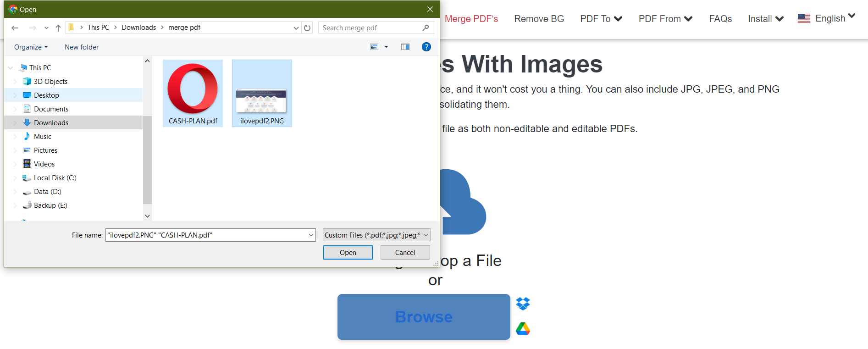Screen dimensions: 868x349
Task: Select the ilovepdf2.PNG file thumbnail
Action: coord(262,94)
